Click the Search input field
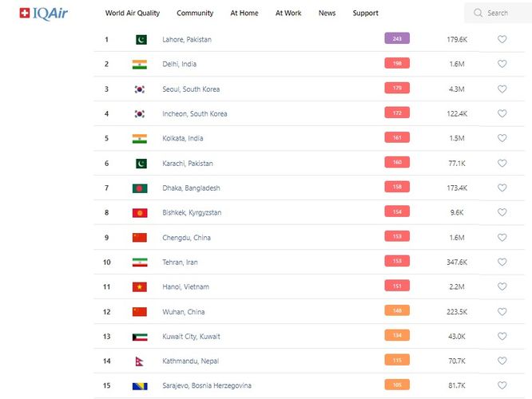532x399 pixels. [498, 13]
